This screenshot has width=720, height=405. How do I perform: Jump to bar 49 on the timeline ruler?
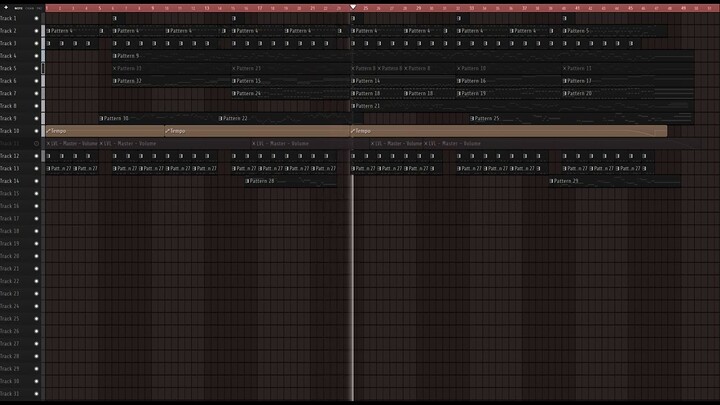pos(683,8)
